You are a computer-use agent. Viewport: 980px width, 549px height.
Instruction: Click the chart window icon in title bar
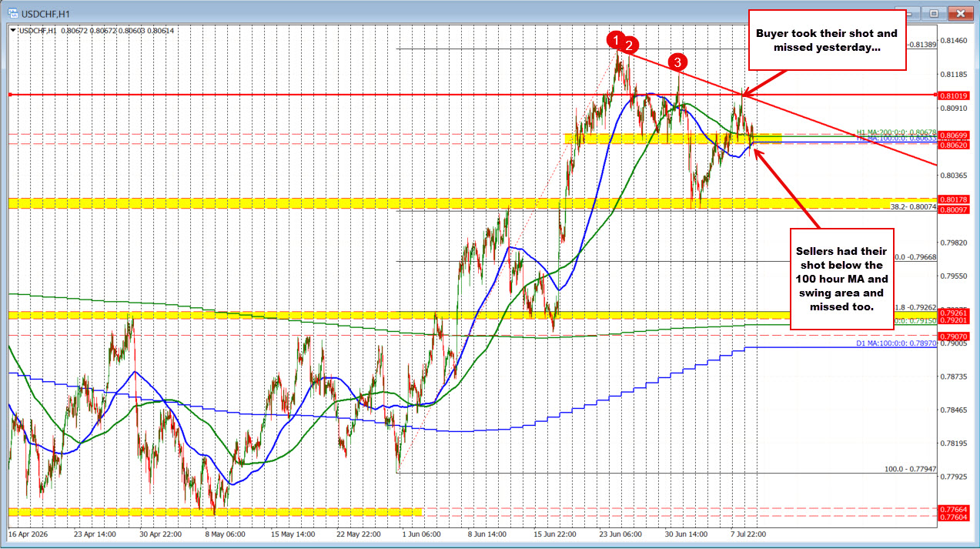[12, 12]
